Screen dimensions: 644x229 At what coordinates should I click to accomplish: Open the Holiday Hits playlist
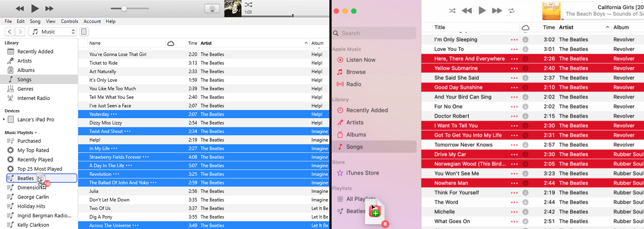coord(31,206)
